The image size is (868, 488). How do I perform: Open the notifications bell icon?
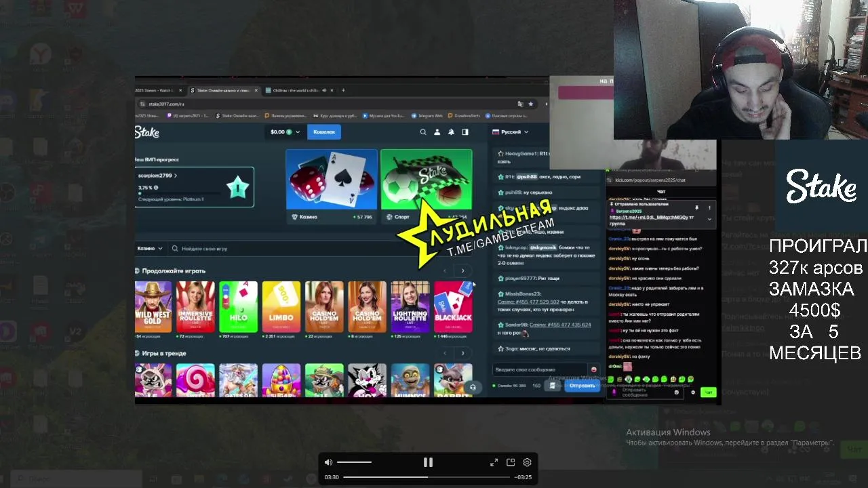pyautogui.click(x=451, y=132)
